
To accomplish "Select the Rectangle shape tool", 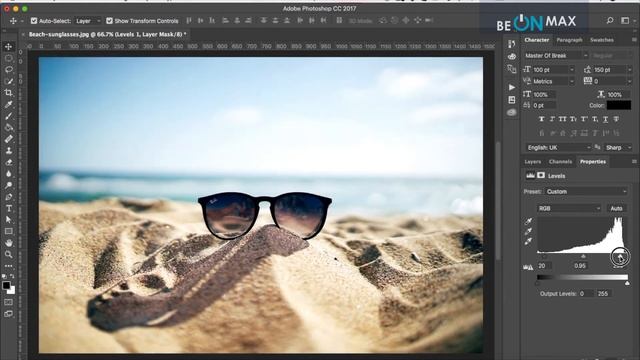I will pos(9,231).
